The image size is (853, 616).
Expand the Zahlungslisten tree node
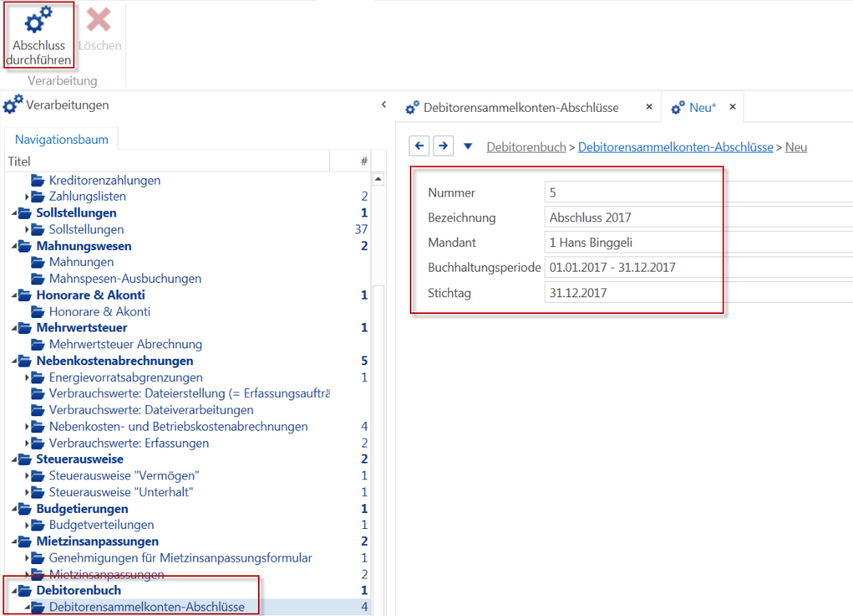[x=26, y=197]
